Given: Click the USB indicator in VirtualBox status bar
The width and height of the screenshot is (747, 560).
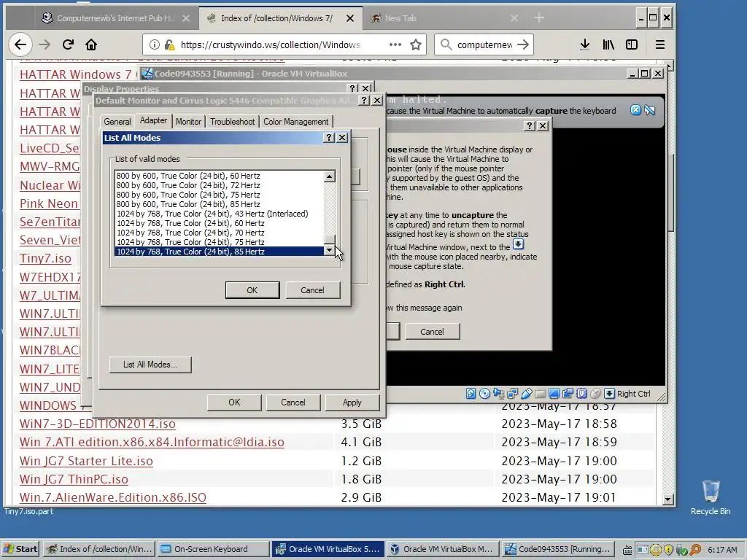Looking at the screenshot, I should (527, 394).
